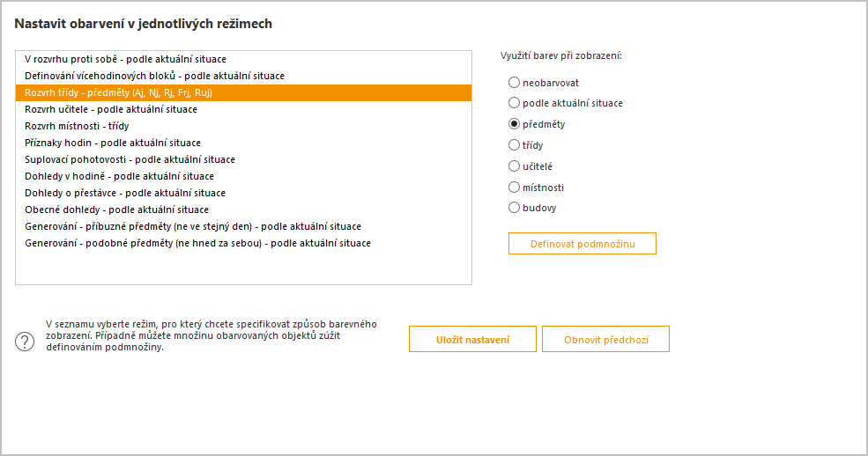Select Suplovací pohotovosti list row

tap(243, 159)
